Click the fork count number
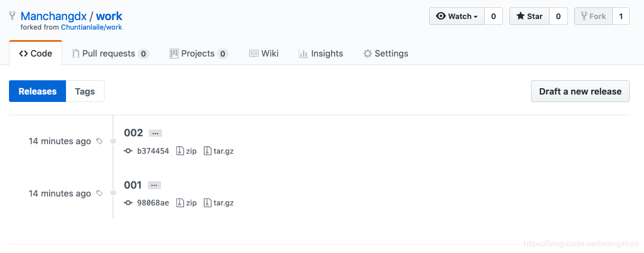The image size is (644, 253). click(x=621, y=16)
